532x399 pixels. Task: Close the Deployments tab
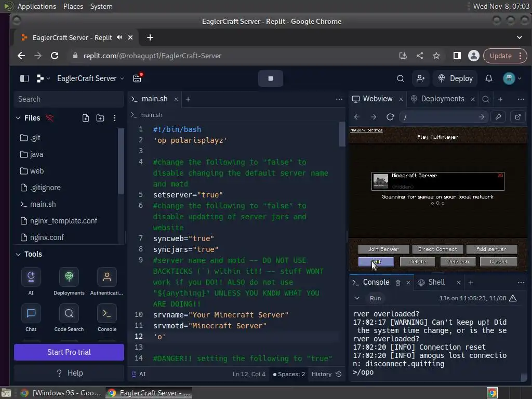tap(473, 99)
